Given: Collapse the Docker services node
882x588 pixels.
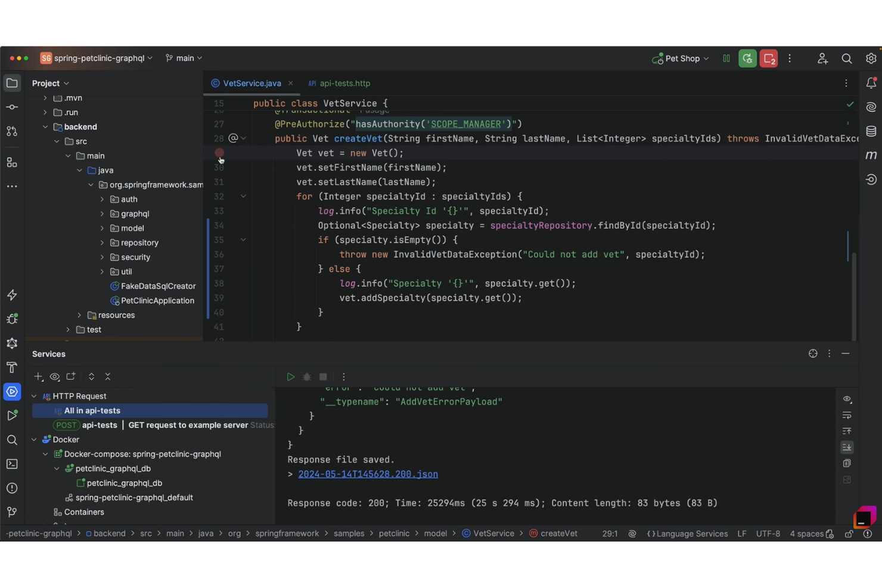Looking at the screenshot, I should pyautogui.click(x=34, y=440).
